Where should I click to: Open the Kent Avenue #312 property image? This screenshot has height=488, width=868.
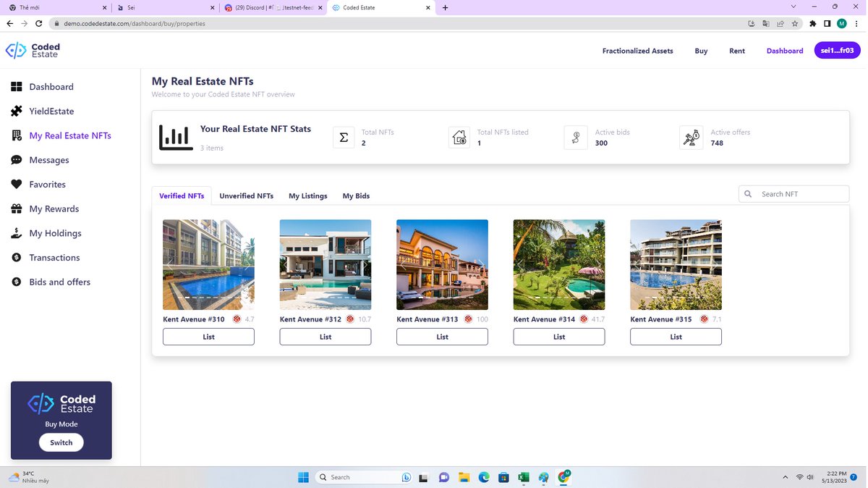[325, 265]
